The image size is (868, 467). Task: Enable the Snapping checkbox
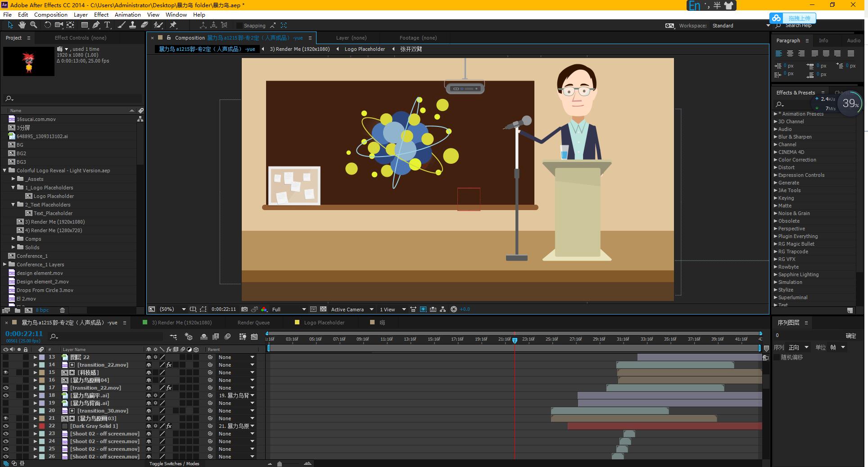tap(240, 26)
